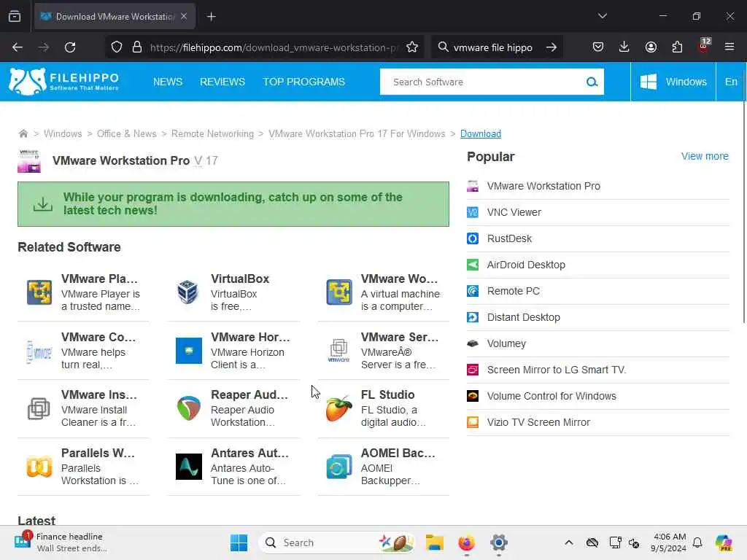The width and height of the screenshot is (747, 560).
Task: Click the Volumey icon in Popular list
Action: [473, 343]
